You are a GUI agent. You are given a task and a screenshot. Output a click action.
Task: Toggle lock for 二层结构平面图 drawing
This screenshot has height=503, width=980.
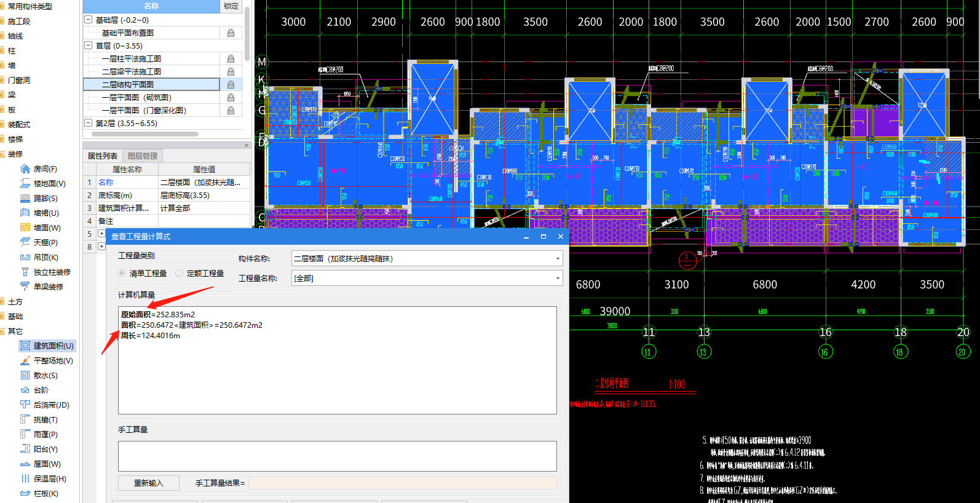(231, 85)
